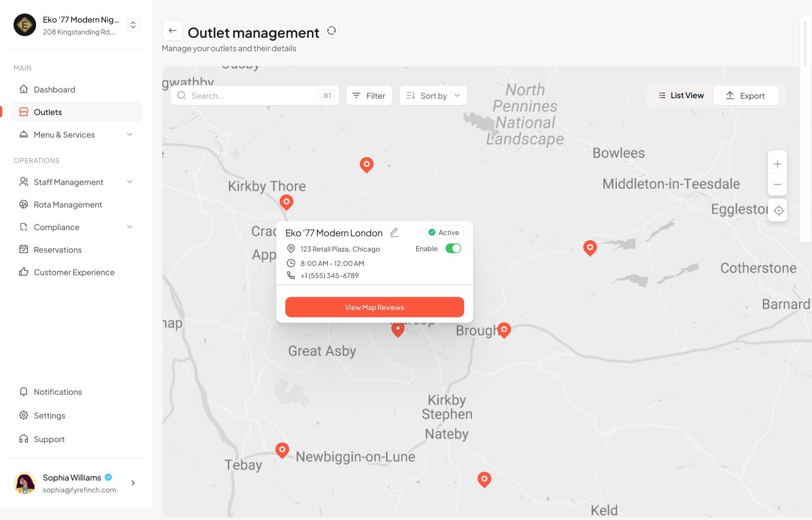Open Settings in sidebar
The image size is (812, 520).
pyautogui.click(x=77, y=415)
